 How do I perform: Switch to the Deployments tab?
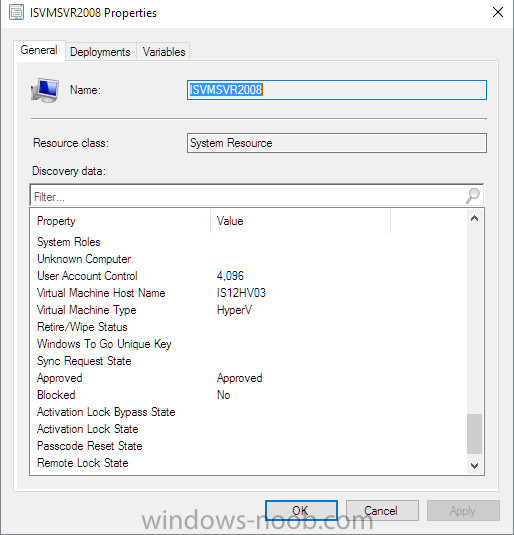tap(100, 52)
